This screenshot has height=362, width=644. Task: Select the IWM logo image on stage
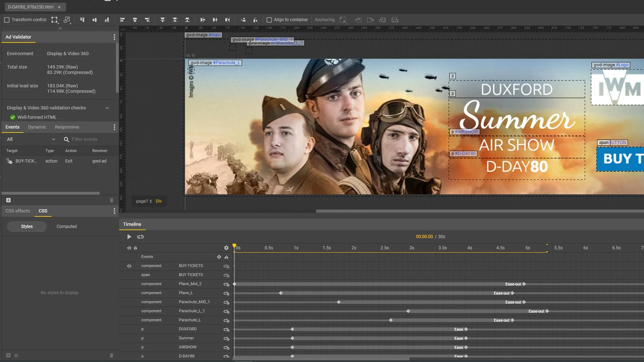pos(617,88)
